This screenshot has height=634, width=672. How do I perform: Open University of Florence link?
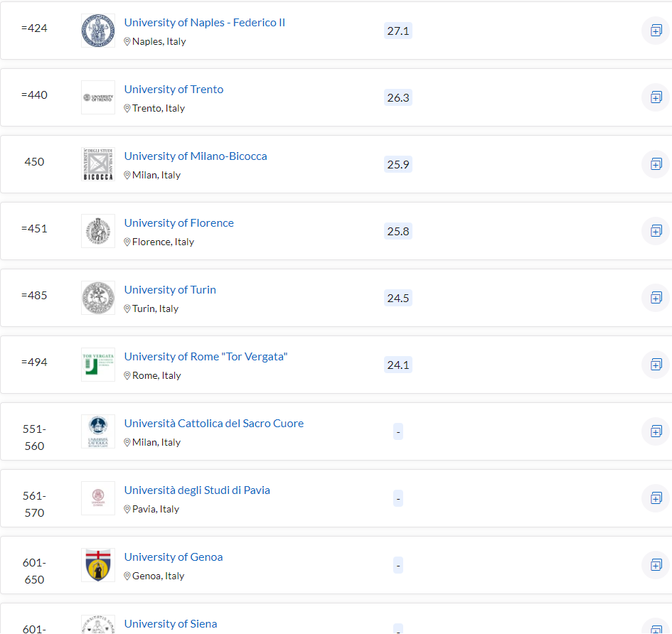[x=178, y=223]
